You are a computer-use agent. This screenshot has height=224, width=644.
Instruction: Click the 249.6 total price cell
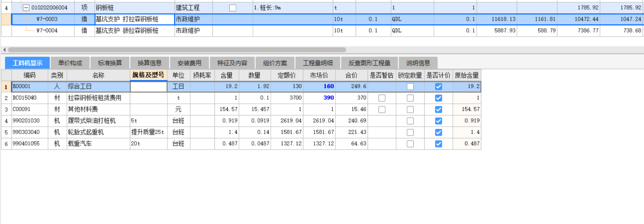click(351, 86)
